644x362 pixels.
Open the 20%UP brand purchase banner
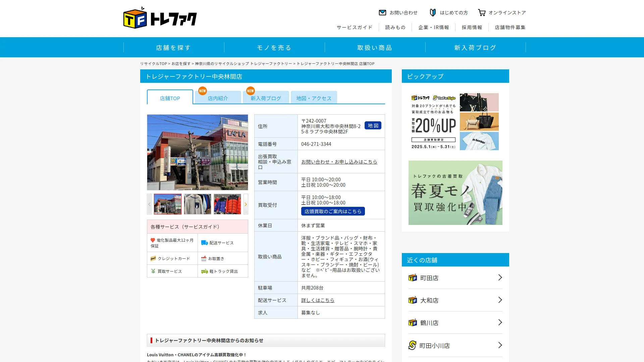click(x=455, y=121)
